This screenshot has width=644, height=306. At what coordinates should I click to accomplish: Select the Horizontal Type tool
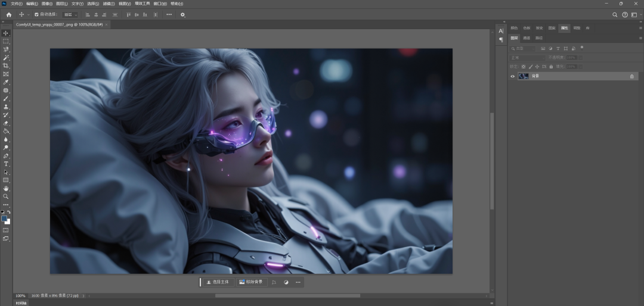tap(6, 164)
